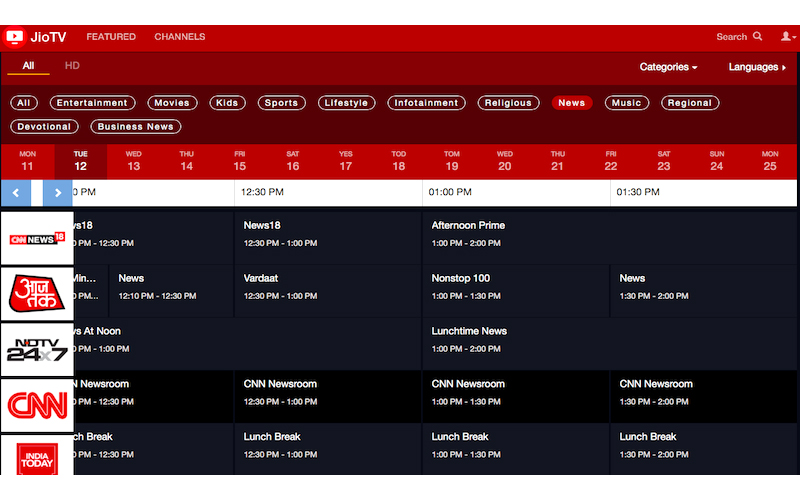Open Lunch Break 1:30 PM program
Screen dimensions: 800x500
coord(704,449)
